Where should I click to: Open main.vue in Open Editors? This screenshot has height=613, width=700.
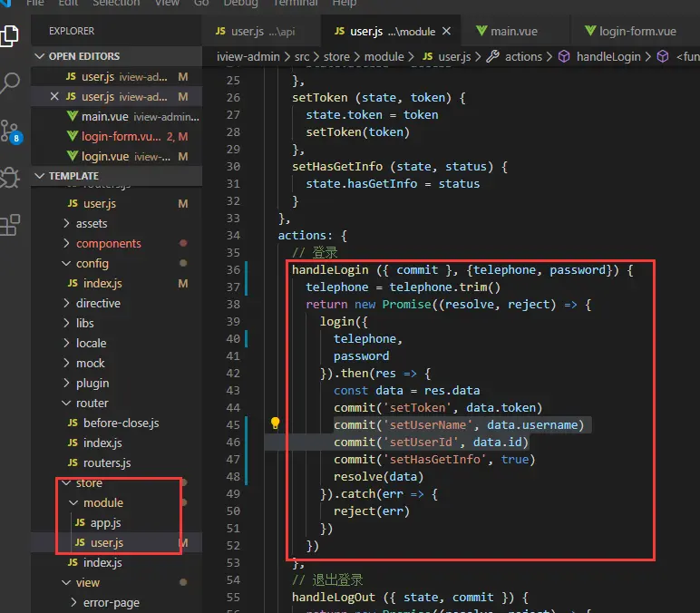[117, 117]
